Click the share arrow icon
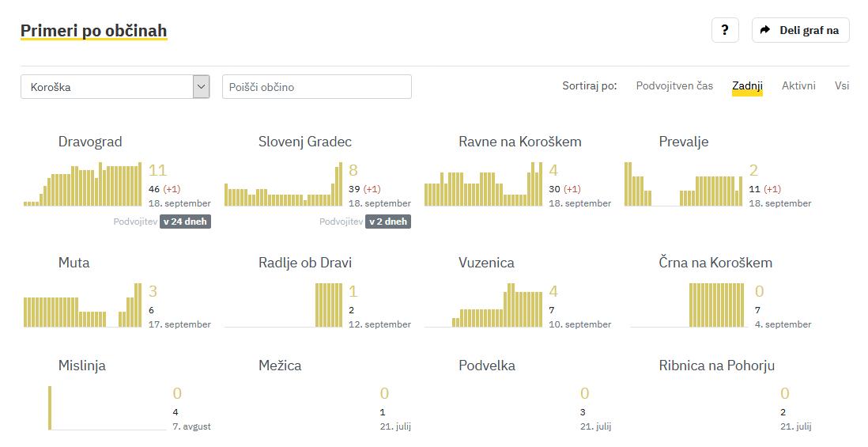 coord(764,30)
